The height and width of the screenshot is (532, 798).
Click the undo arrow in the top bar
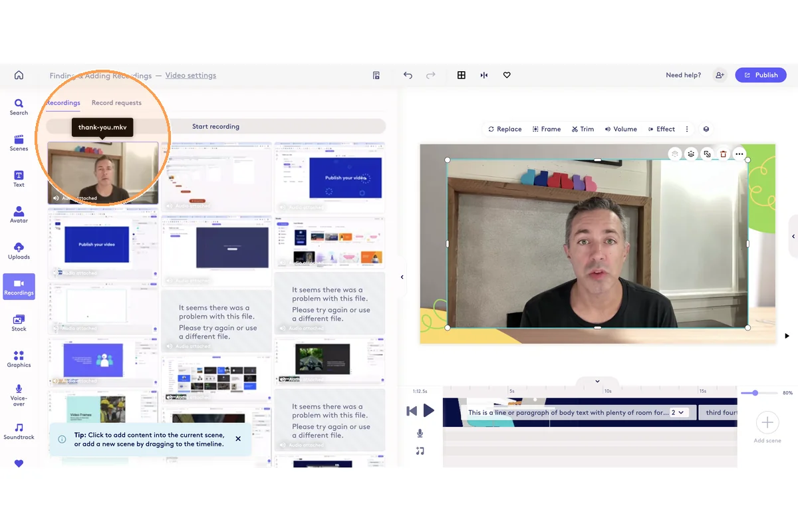coord(408,75)
